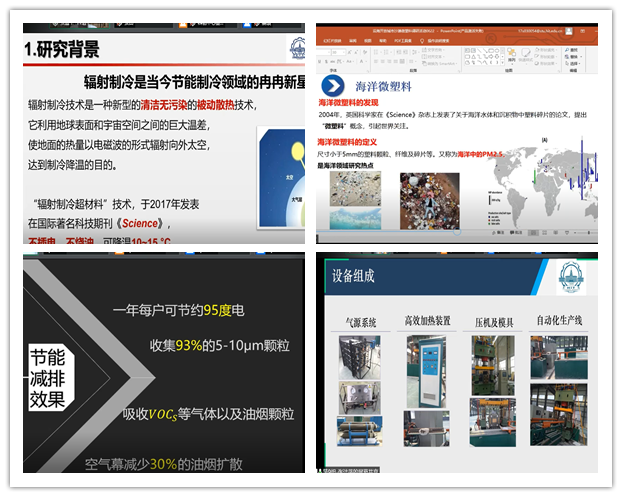
Task: Switch to Reading view
Action: [x=555, y=233]
